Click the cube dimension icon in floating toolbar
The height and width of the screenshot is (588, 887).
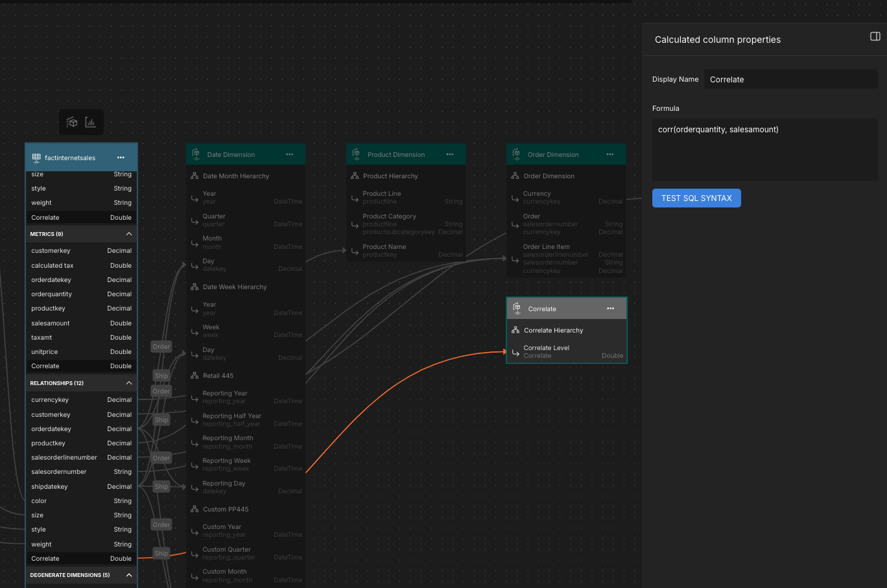click(72, 123)
